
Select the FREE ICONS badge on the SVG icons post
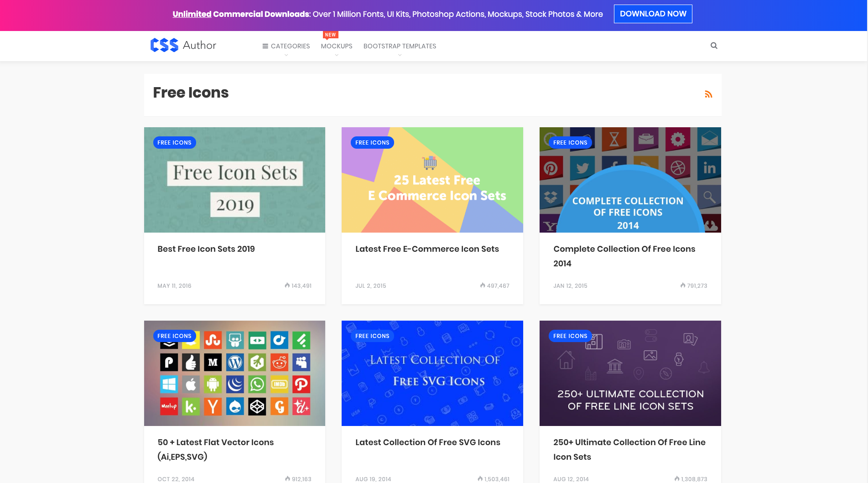372,336
